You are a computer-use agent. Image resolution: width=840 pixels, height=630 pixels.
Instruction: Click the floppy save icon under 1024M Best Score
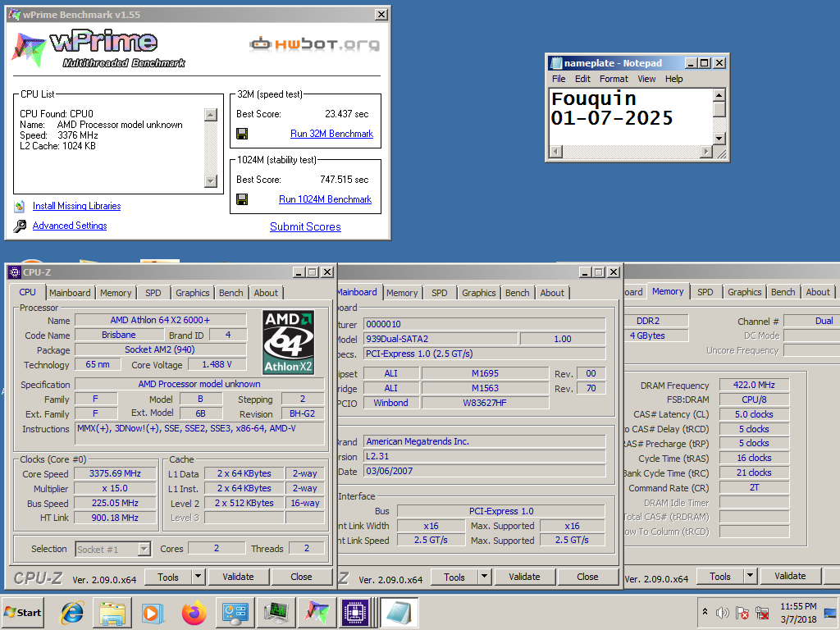pos(242,199)
